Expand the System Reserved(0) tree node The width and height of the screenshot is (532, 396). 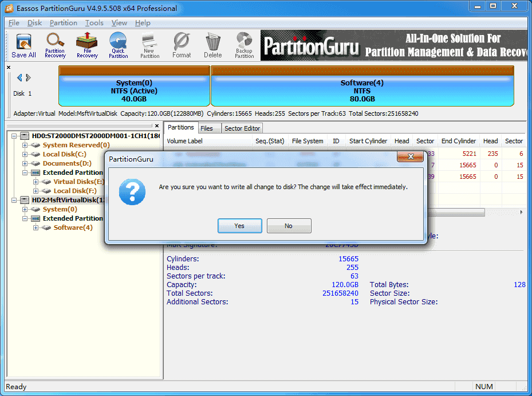pyautogui.click(x=25, y=146)
